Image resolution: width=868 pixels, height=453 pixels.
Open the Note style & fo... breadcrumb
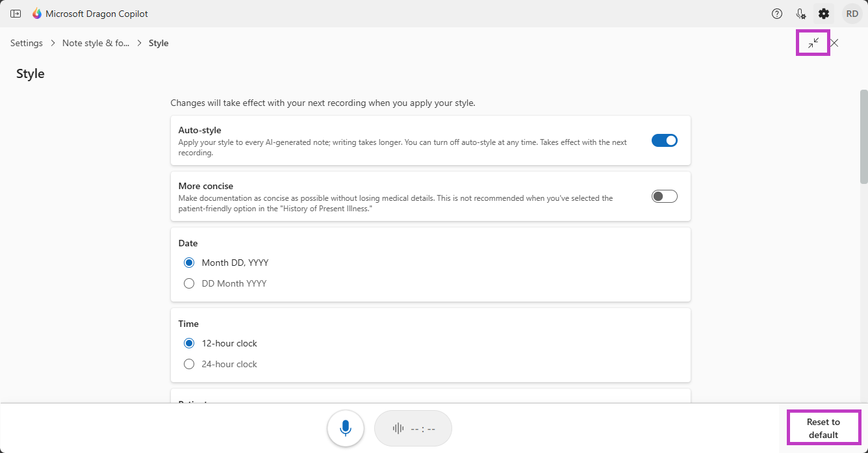click(96, 43)
